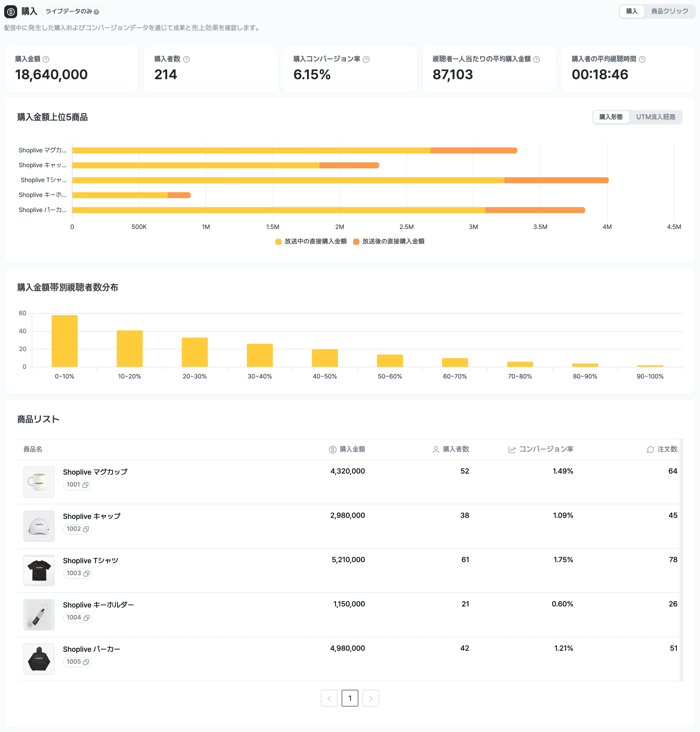Switch to the 商品クリック tab
The image size is (700, 732).
click(x=670, y=11)
